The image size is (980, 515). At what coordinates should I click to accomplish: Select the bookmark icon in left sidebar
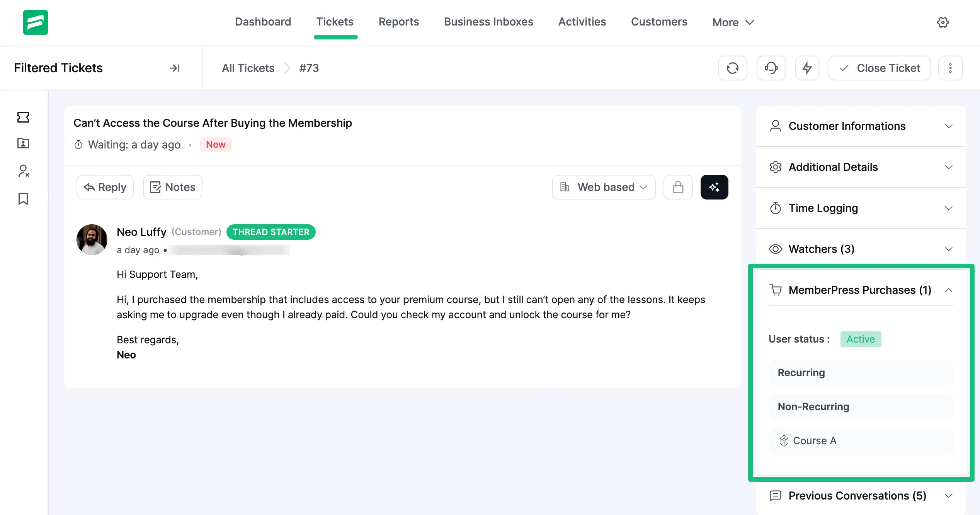pos(23,199)
